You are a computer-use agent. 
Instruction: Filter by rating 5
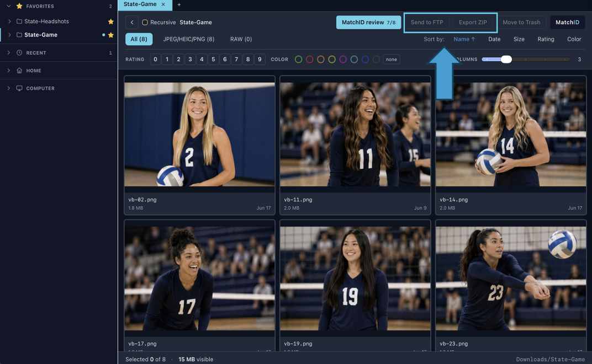coord(213,59)
